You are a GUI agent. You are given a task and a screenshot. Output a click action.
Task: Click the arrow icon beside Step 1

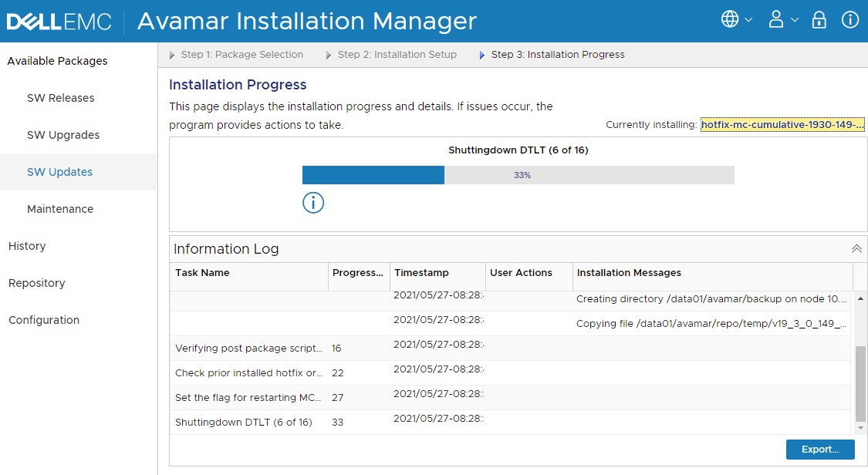[171, 54]
